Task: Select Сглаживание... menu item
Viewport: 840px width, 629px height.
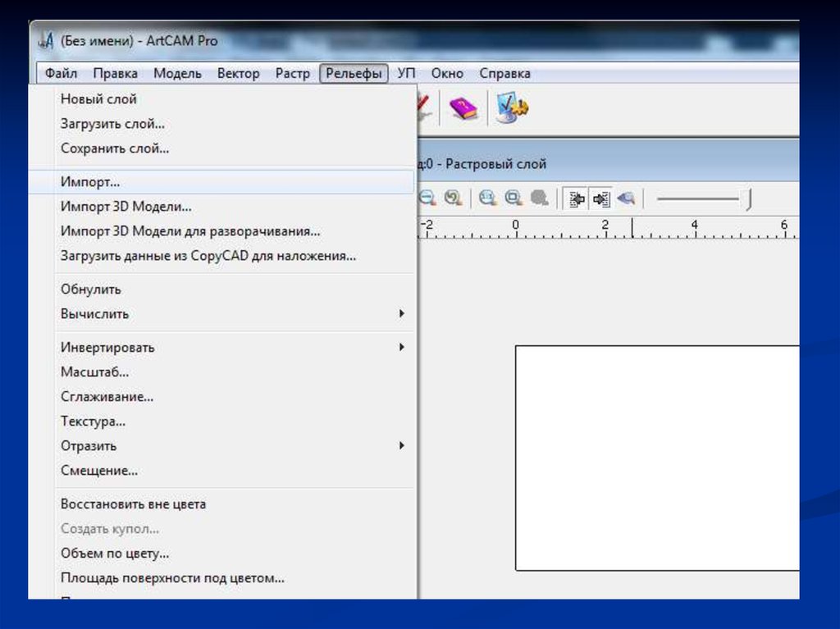Action: (107, 397)
